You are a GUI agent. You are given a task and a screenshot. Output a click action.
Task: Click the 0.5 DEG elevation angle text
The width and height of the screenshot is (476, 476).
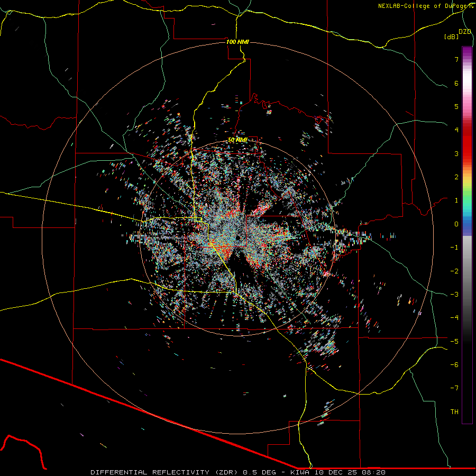coord(259,472)
